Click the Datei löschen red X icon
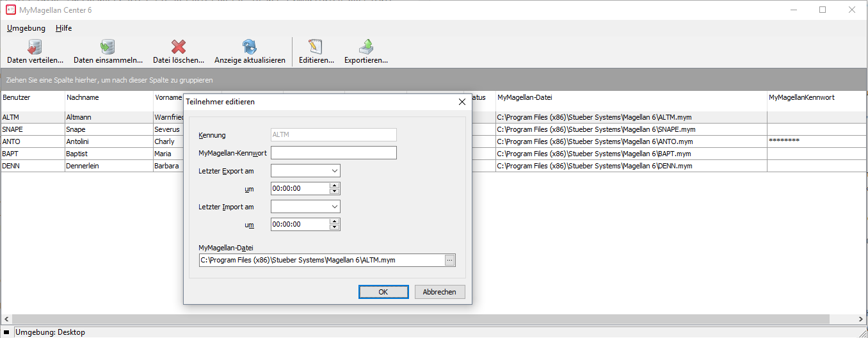This screenshot has width=868, height=338. pos(179,47)
